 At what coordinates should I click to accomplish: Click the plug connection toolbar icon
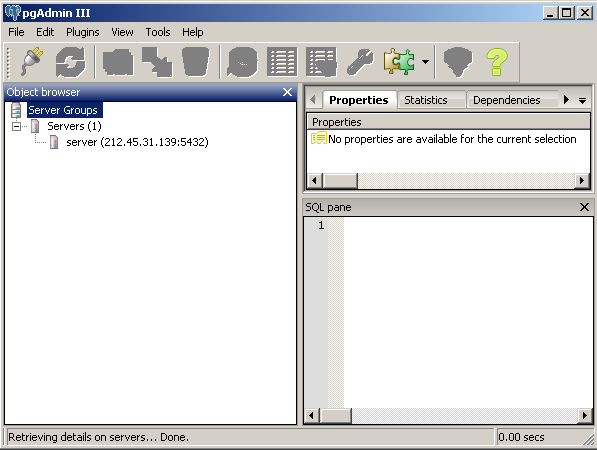click(32, 62)
